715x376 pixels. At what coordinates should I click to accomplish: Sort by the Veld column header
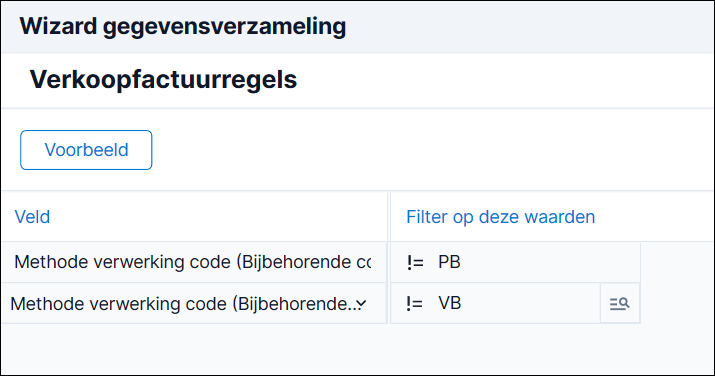[32, 217]
